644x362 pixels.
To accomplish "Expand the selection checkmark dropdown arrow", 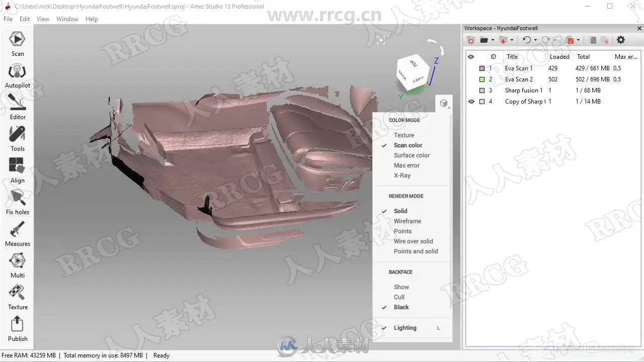I will coord(578,40).
